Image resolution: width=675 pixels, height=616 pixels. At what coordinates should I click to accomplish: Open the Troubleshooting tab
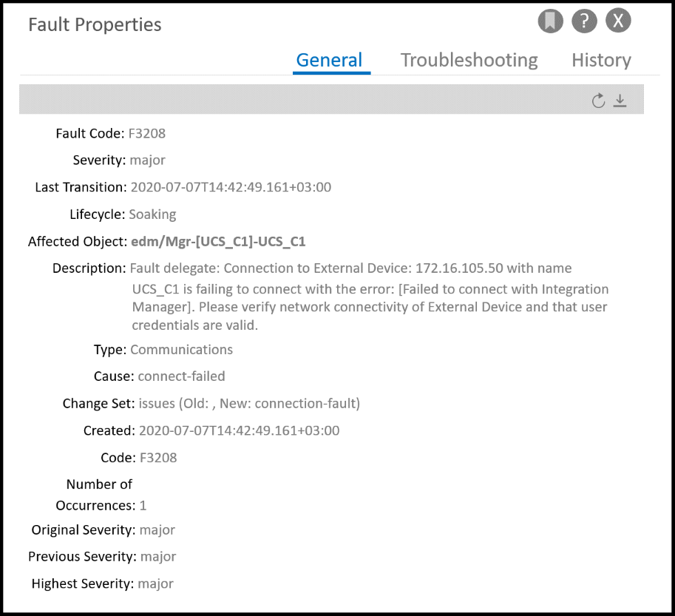(469, 60)
